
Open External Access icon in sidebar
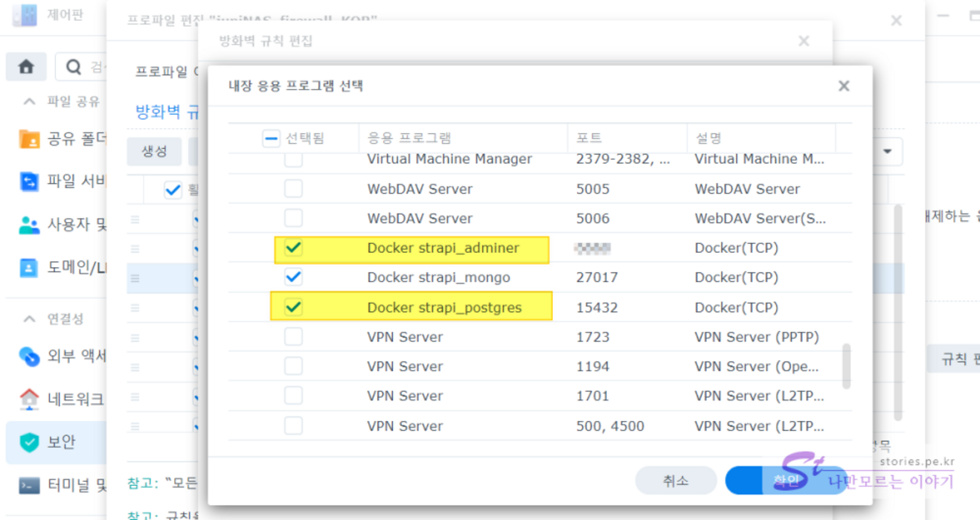(x=29, y=356)
